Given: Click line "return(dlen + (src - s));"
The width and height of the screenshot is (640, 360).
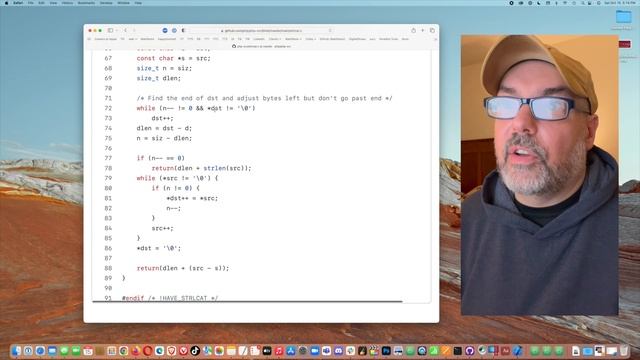Looking at the screenshot, I should click(183, 268).
